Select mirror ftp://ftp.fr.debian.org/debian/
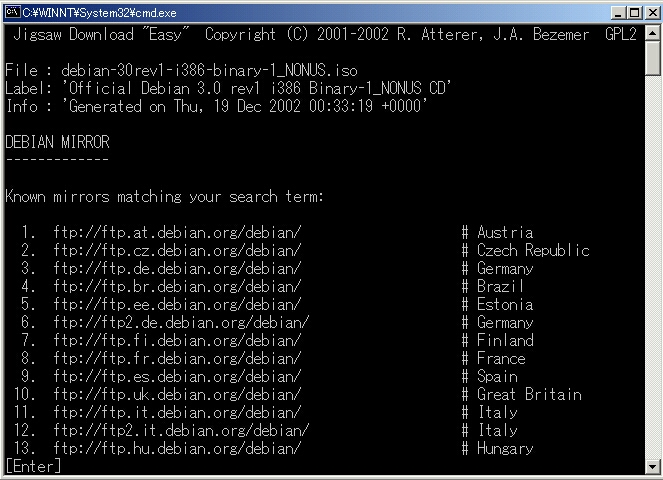663x480 pixels. pyautogui.click(x=177, y=359)
